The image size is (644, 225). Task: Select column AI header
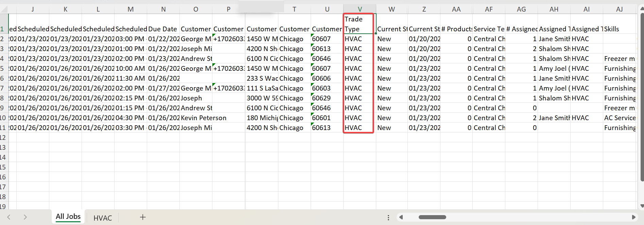point(587,9)
